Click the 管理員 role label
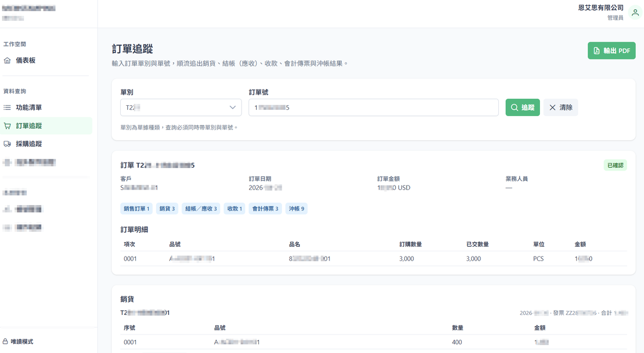The width and height of the screenshot is (644, 353). (615, 18)
